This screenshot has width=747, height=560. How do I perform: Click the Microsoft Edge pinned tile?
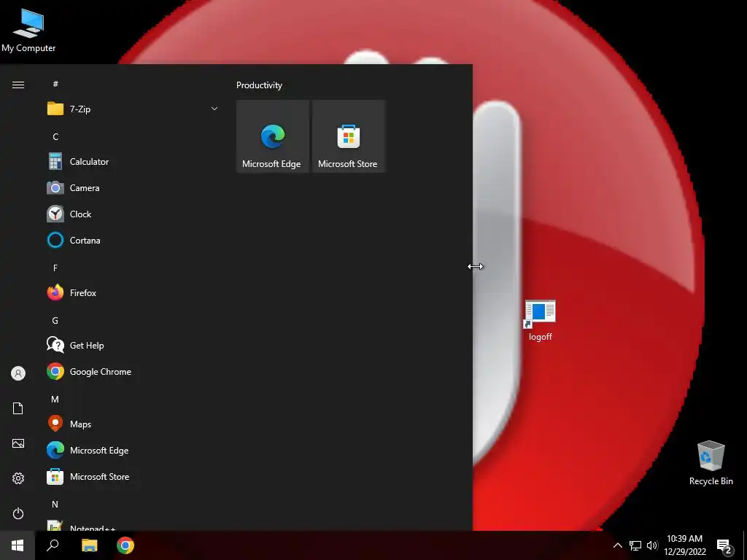[x=273, y=136]
